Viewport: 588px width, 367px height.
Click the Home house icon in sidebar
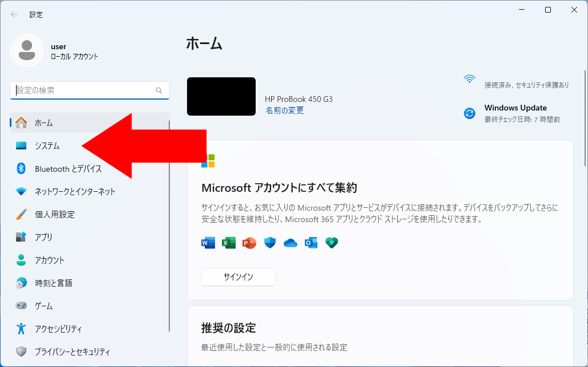pyautogui.click(x=21, y=123)
